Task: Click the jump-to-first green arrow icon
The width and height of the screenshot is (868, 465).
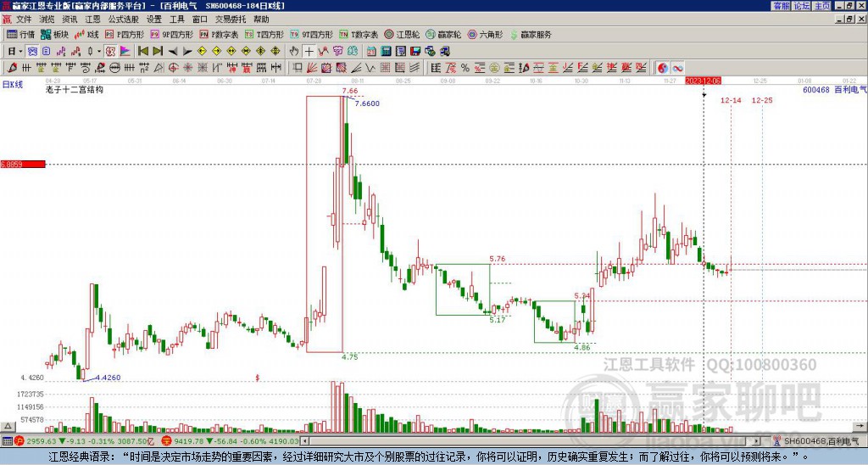Action: [x=142, y=51]
